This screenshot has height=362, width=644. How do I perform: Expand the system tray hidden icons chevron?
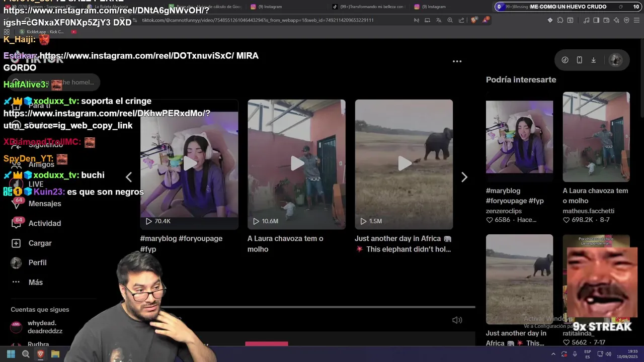[x=553, y=354]
